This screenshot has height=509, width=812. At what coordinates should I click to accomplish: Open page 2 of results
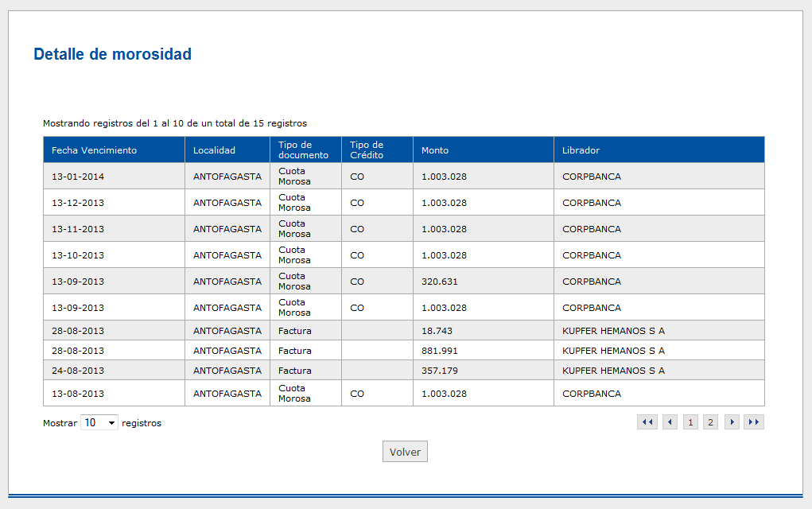pos(710,422)
